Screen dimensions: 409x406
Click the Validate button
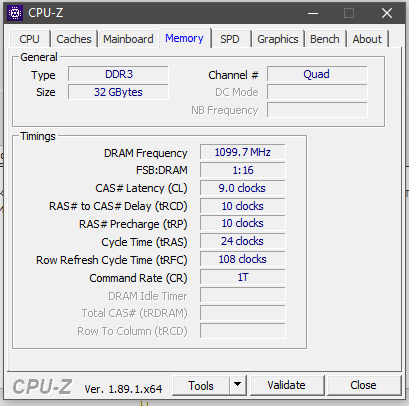point(287,385)
